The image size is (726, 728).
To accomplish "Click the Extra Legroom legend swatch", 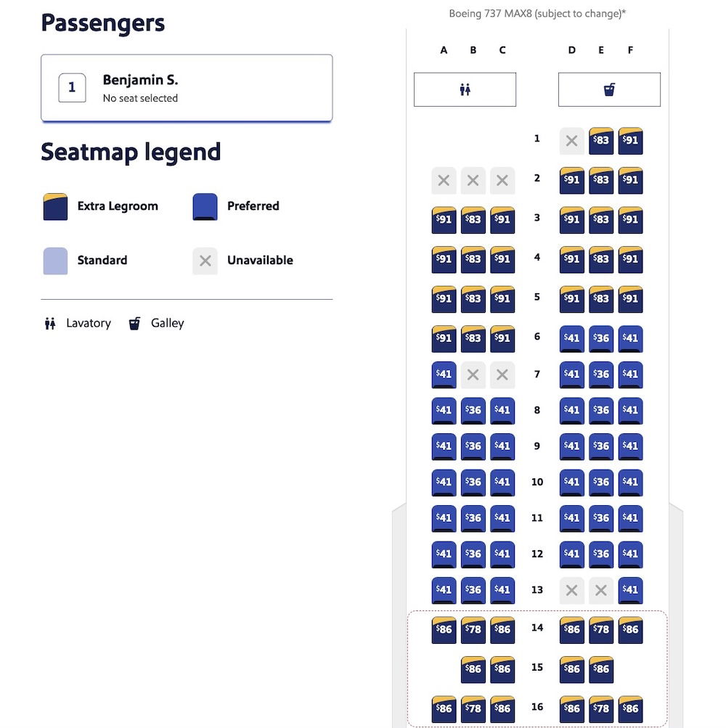I will pyautogui.click(x=55, y=206).
